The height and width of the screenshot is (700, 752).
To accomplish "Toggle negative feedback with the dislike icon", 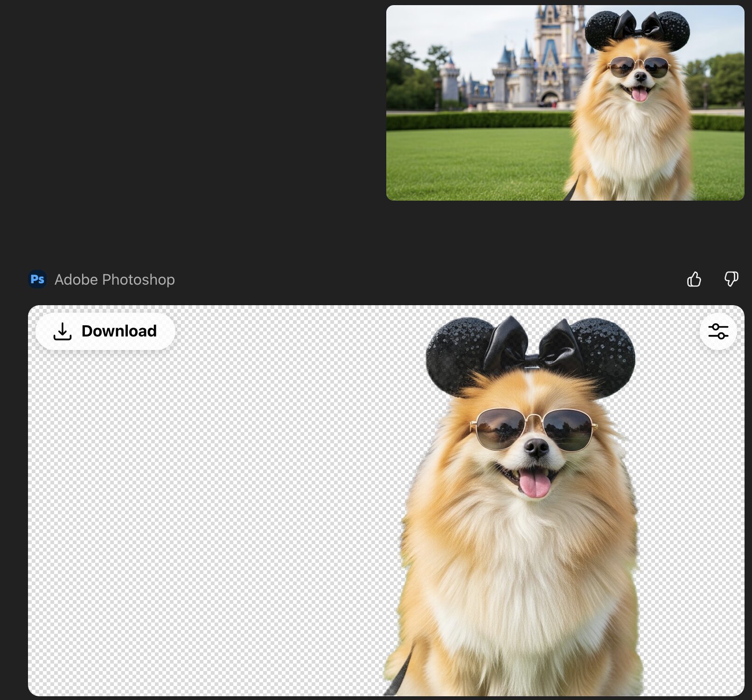I will tap(731, 280).
